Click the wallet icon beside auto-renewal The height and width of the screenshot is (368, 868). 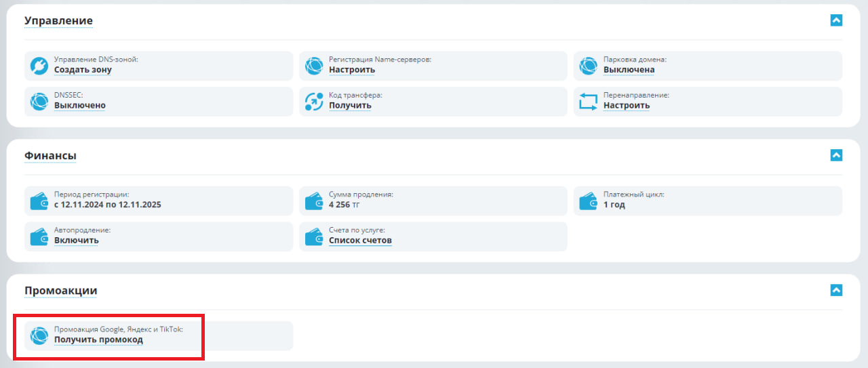pyautogui.click(x=39, y=237)
